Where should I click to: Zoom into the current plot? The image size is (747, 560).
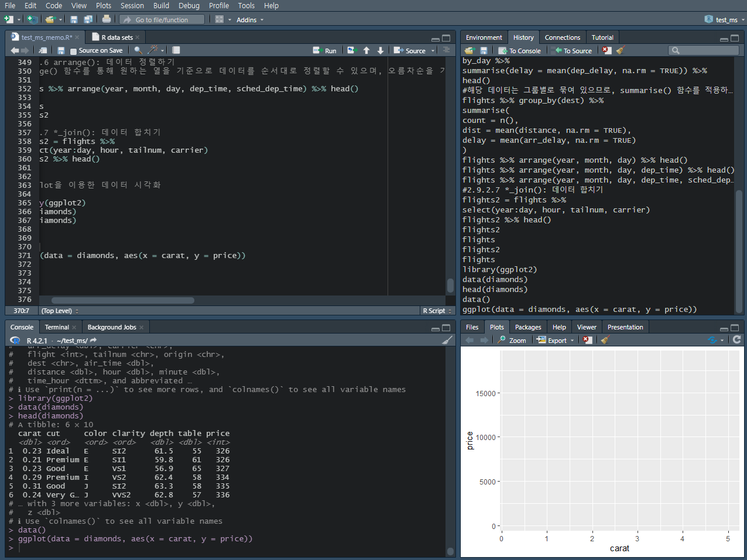click(x=512, y=339)
